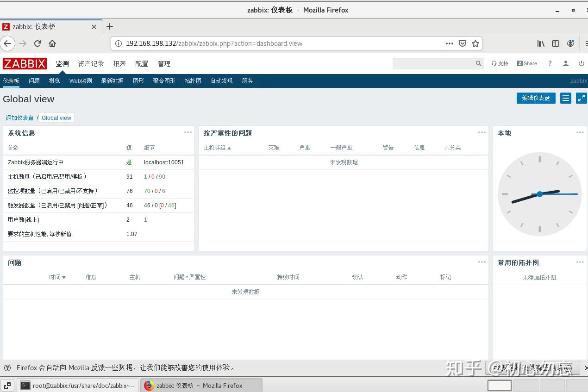Open the 按严重性的问题 widget options menu
The width and height of the screenshot is (588, 392).
(482, 132)
